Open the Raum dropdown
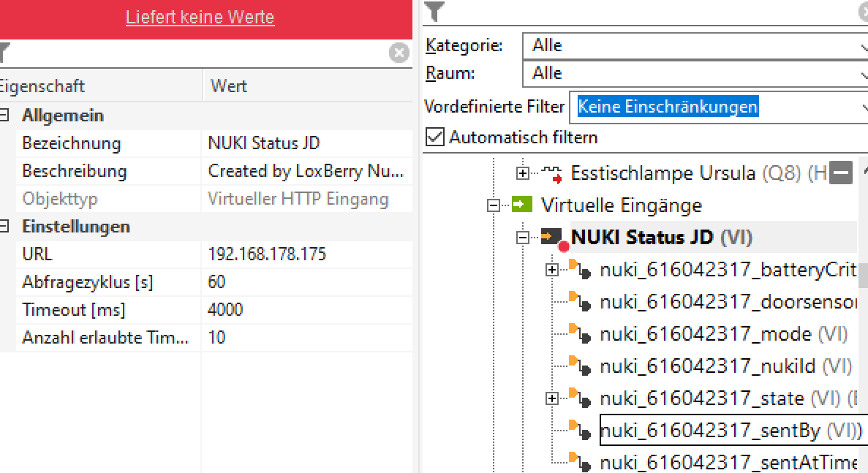 click(x=695, y=73)
